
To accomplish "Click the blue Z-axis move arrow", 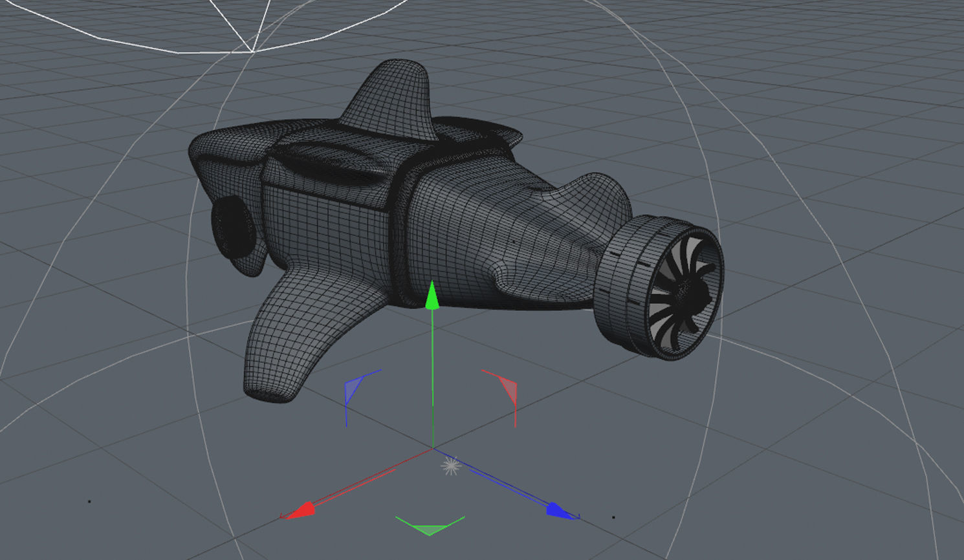I will (x=562, y=510).
